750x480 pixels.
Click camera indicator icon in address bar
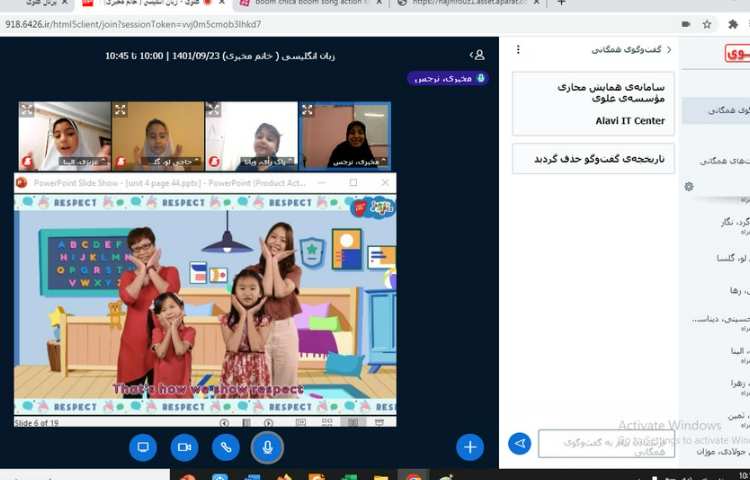click(x=685, y=24)
